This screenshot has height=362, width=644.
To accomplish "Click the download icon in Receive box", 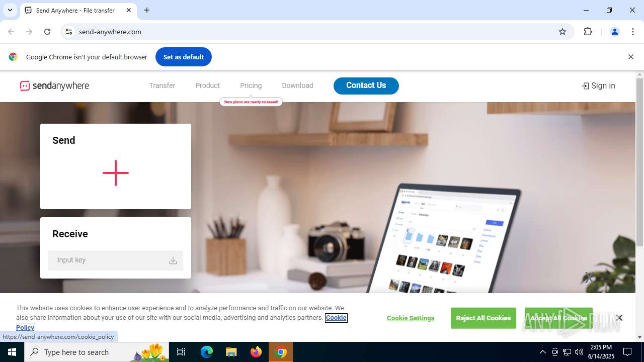I will [x=173, y=260].
